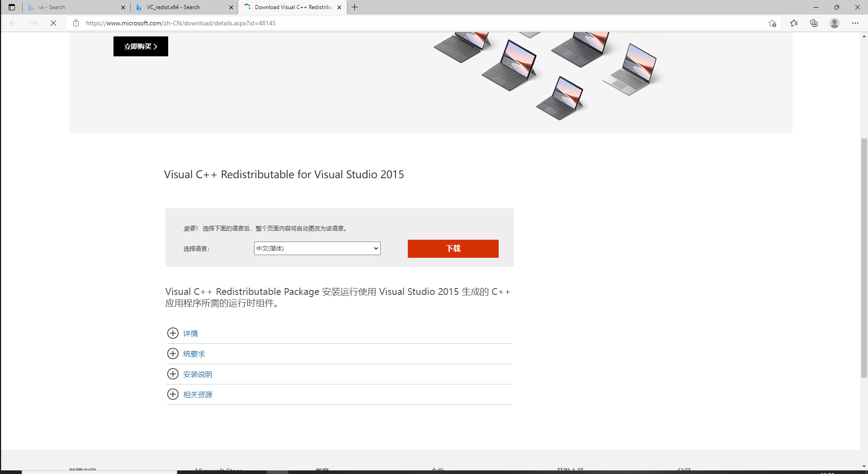
Task: Open the 选择语言 language dropdown
Action: [x=317, y=248]
